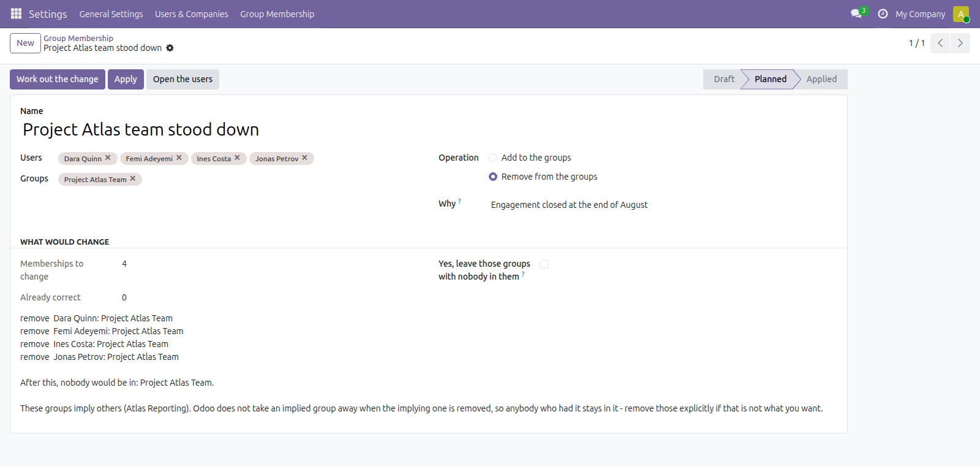Show help mark for leave groups empty
This screenshot has height=466, width=980.
tap(523, 274)
